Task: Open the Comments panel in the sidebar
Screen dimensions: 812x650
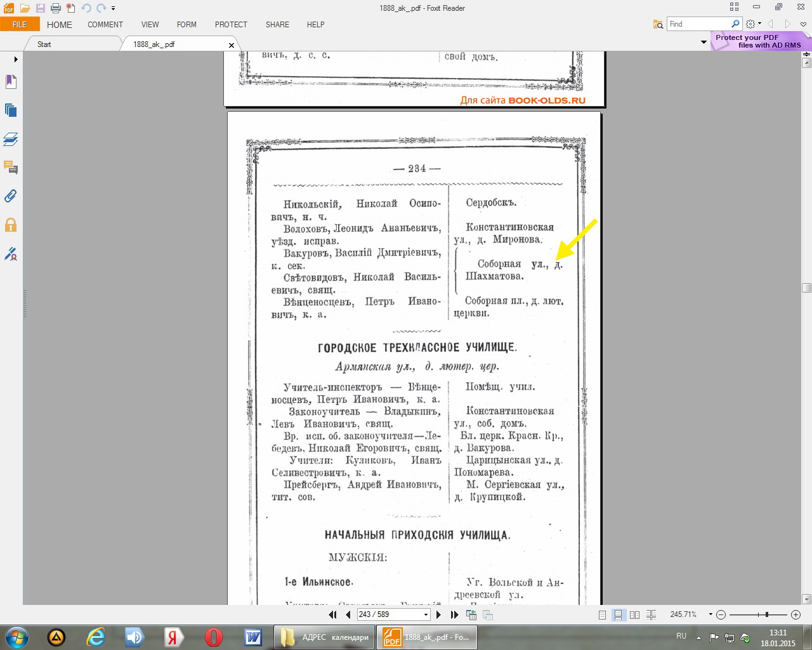Action: coord(11,168)
